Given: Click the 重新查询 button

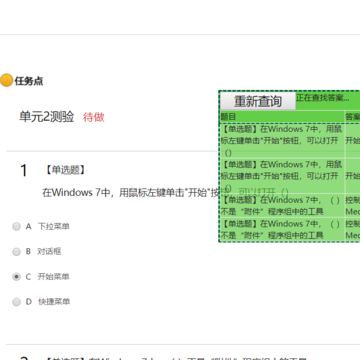Looking at the screenshot, I should [x=258, y=101].
